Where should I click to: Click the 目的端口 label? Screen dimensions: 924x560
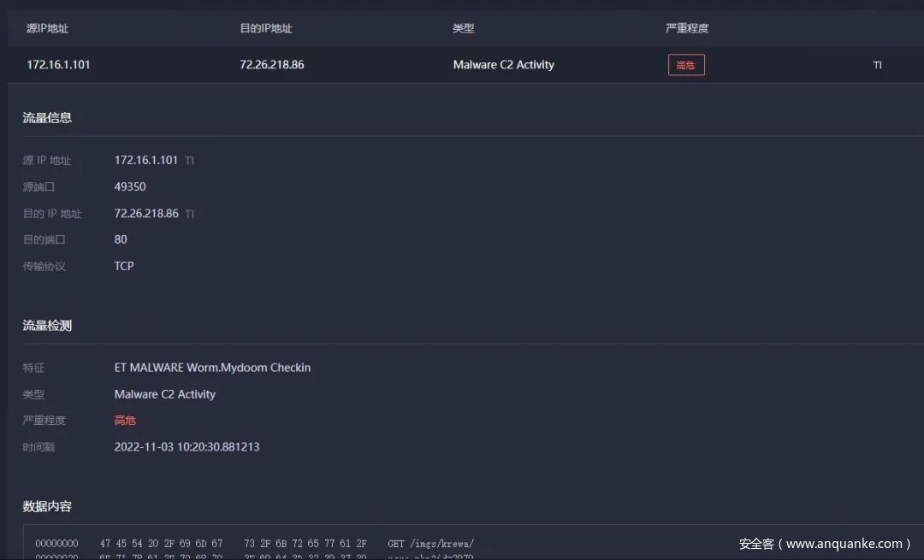pos(44,239)
